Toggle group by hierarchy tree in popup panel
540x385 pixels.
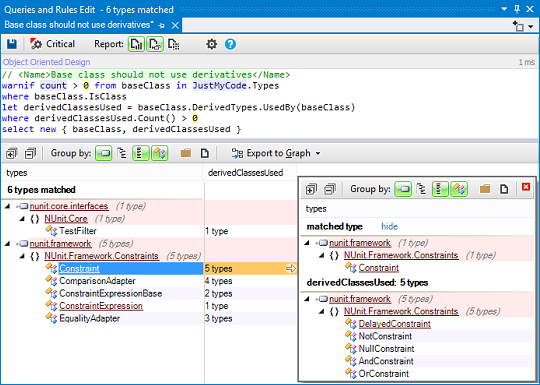pyautogui.click(x=422, y=189)
